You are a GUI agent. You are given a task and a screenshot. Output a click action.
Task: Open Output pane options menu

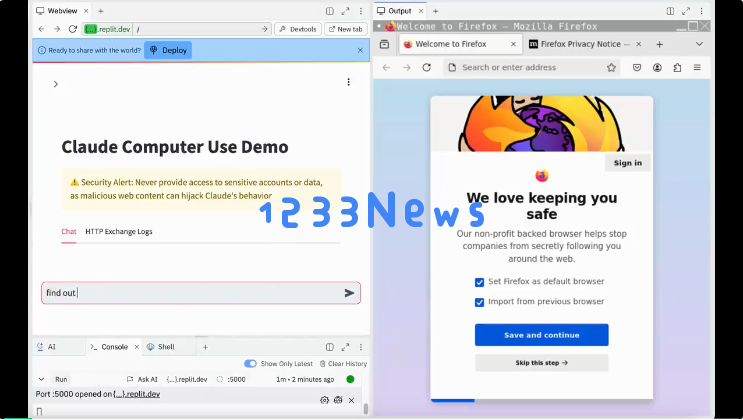(x=702, y=11)
